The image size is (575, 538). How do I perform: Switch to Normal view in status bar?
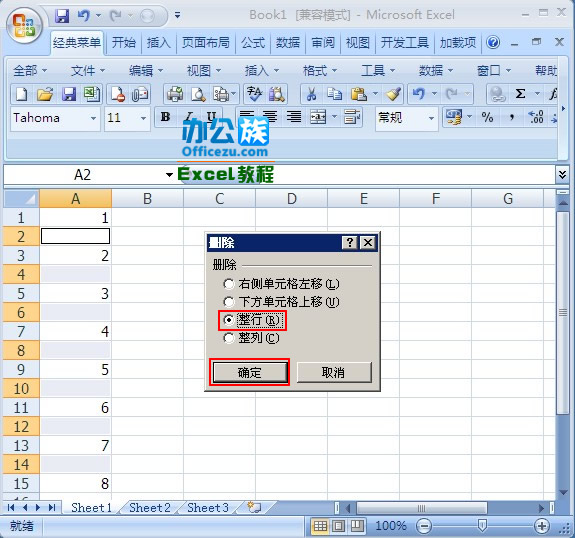click(x=320, y=526)
